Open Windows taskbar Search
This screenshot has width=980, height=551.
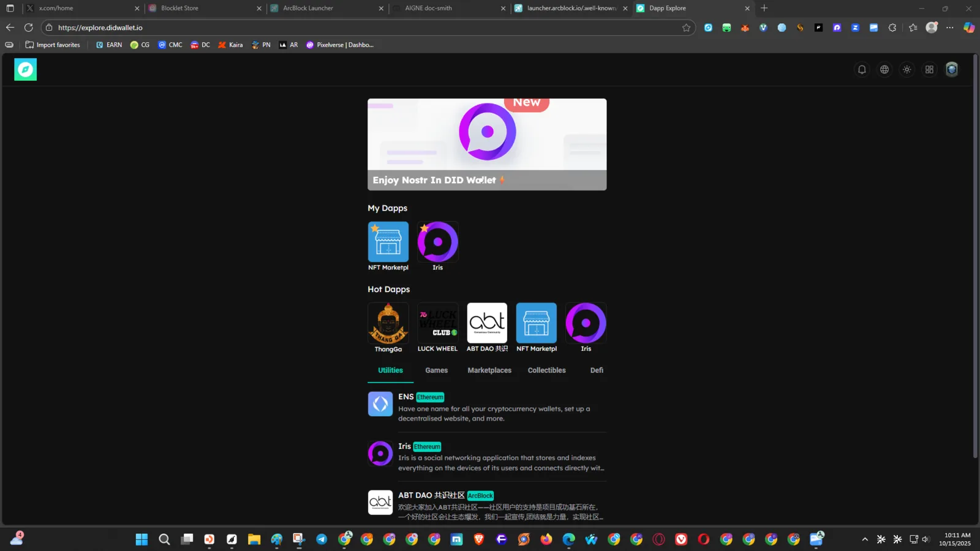click(x=164, y=539)
